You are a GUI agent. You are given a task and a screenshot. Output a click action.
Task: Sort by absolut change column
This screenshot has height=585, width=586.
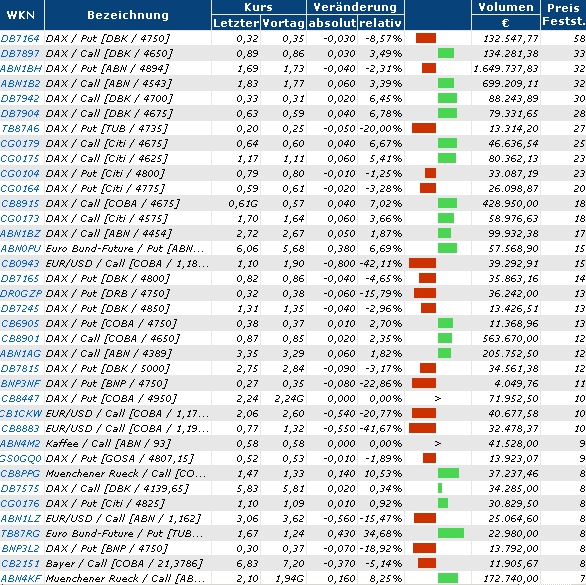332,23
